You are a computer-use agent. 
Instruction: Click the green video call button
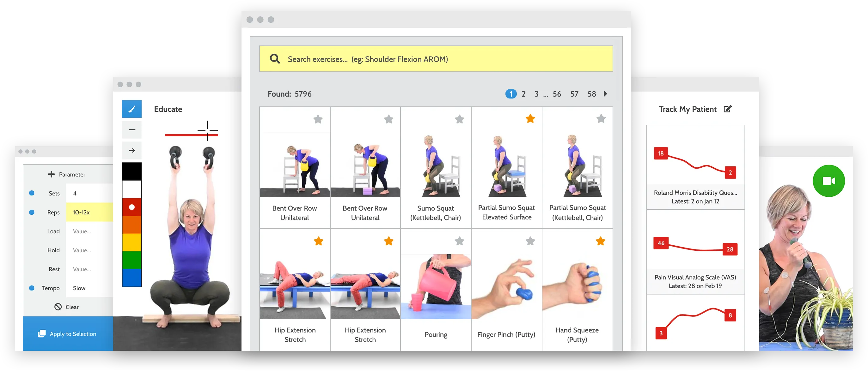click(828, 181)
